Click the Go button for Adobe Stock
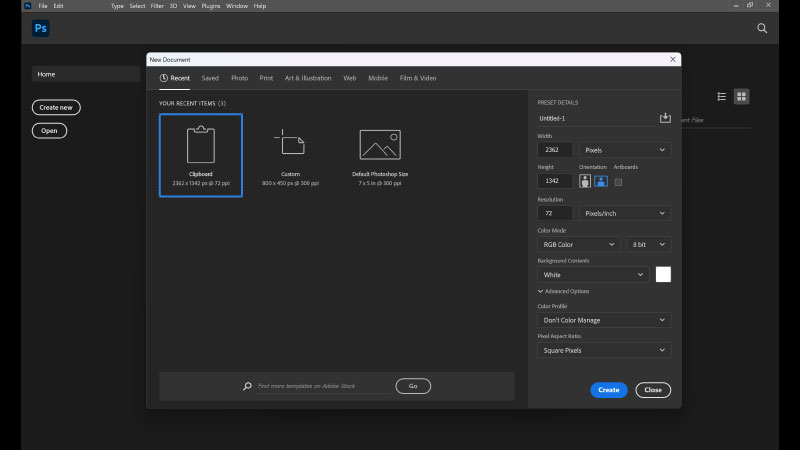 click(x=413, y=386)
